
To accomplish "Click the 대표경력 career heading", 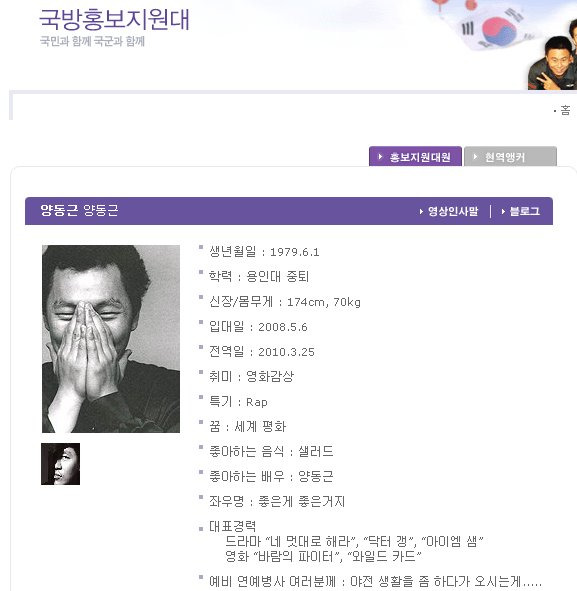I will click(x=233, y=526).
